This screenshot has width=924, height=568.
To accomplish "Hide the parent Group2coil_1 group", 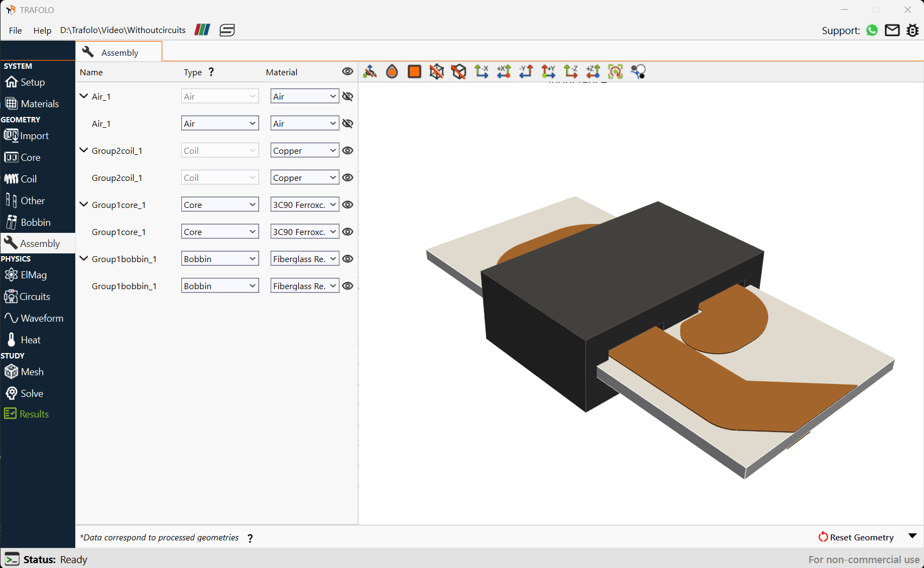I will [348, 151].
